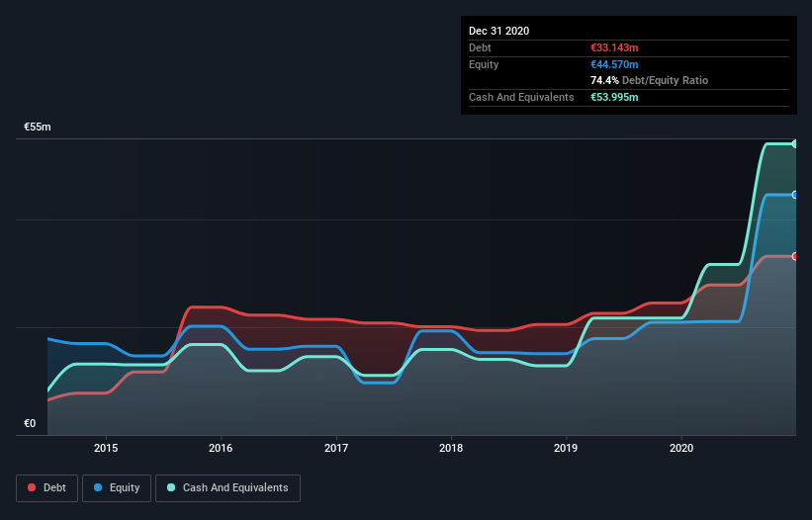
Task: Click the €55m axis label
Action: point(38,127)
